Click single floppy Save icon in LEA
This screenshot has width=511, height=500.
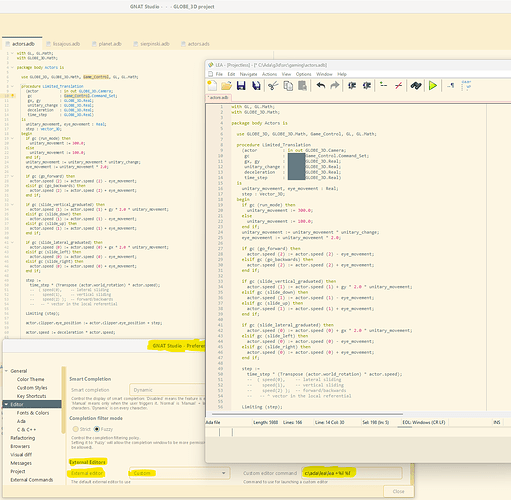tap(241, 86)
